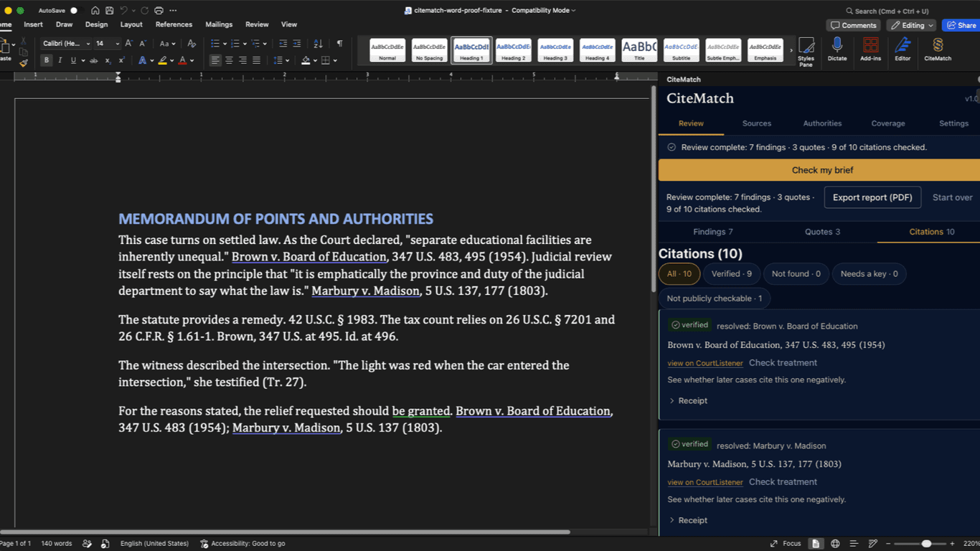Open the Editing mode dropdown
The width and height of the screenshot is (980, 551).
(x=913, y=25)
